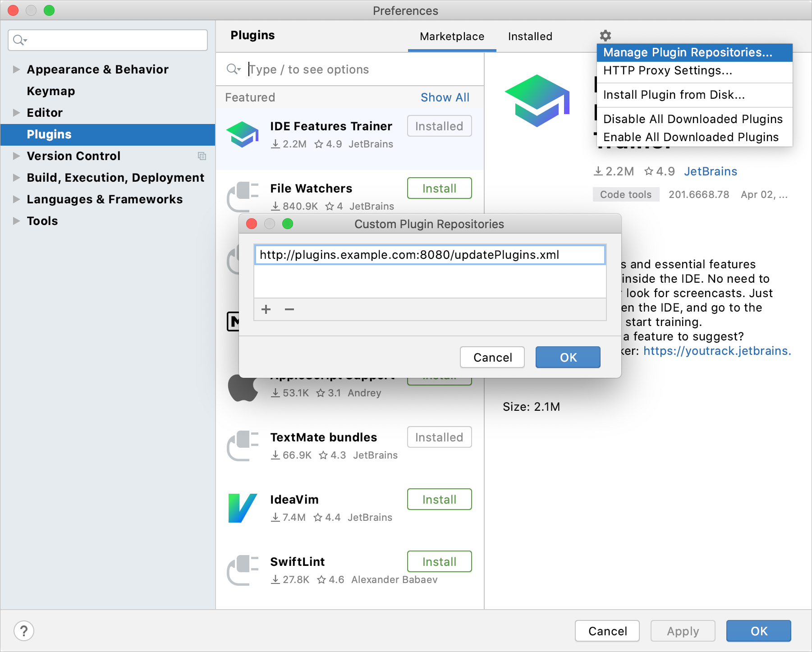Screen dimensions: 812x652
Task: Click the Code tools category tag
Action: click(x=625, y=194)
